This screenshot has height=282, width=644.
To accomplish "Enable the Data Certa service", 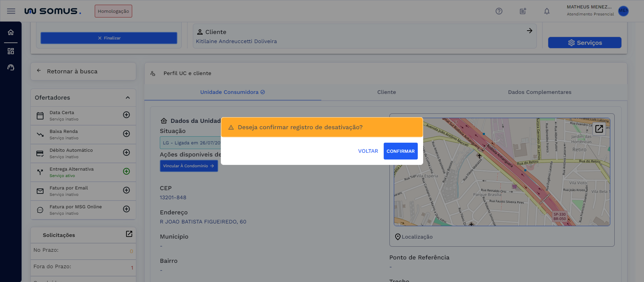I will 126,115.
